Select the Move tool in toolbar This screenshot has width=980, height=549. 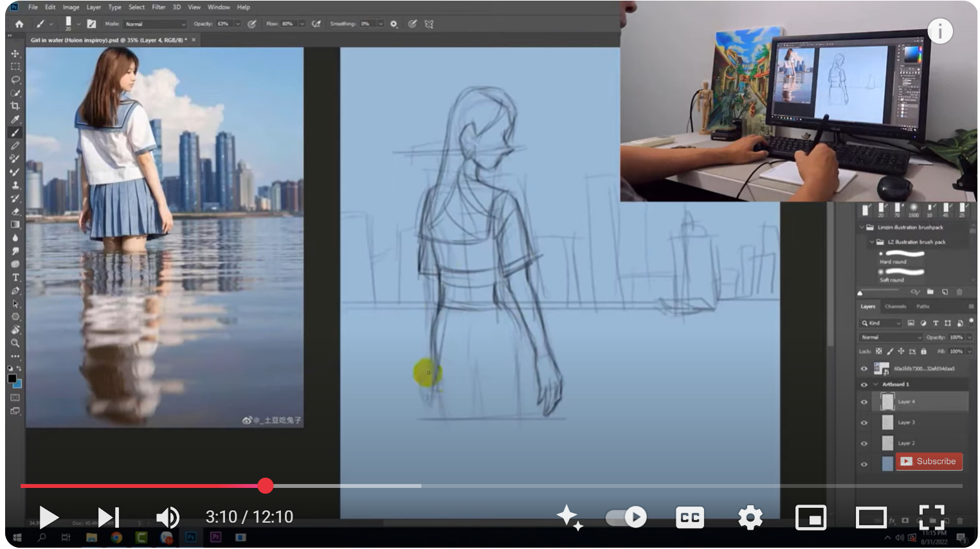click(x=15, y=53)
